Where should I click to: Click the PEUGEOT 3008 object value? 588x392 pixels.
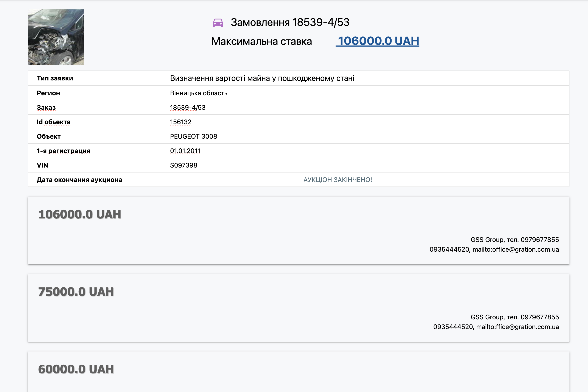click(193, 136)
